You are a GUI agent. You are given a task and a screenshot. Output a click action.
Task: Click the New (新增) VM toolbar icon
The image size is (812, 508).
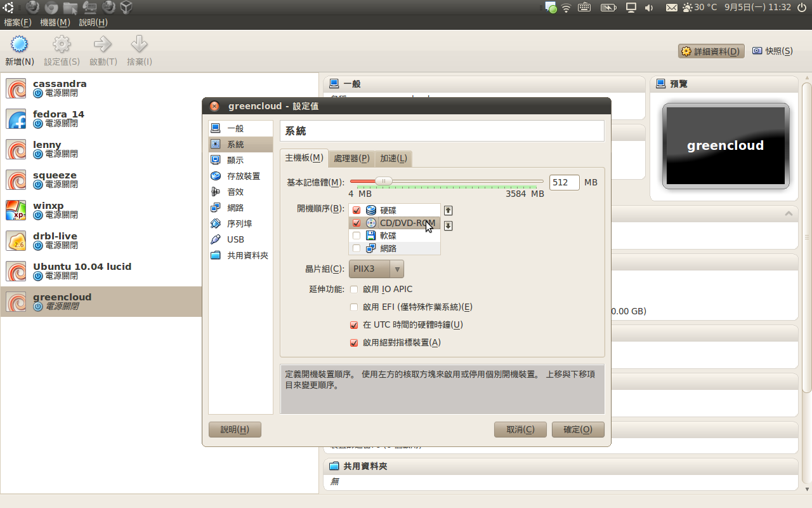click(x=20, y=46)
